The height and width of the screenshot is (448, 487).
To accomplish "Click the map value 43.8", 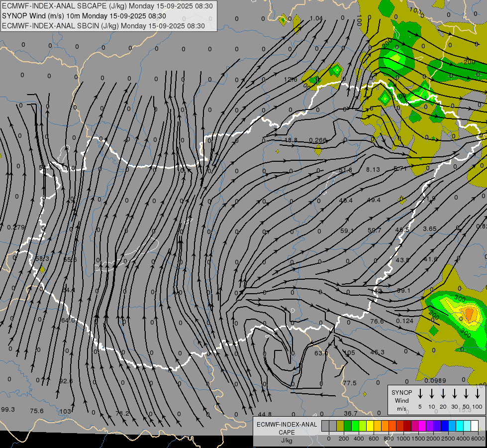I will click(402, 260).
